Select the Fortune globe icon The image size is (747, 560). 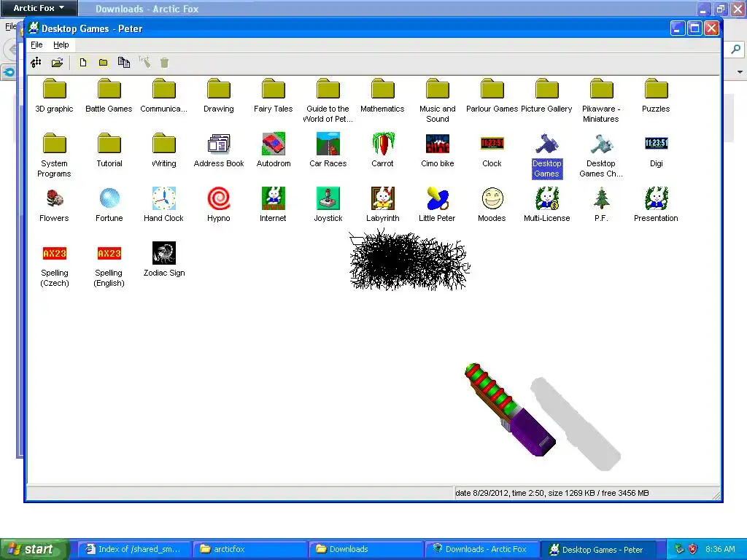(109, 198)
